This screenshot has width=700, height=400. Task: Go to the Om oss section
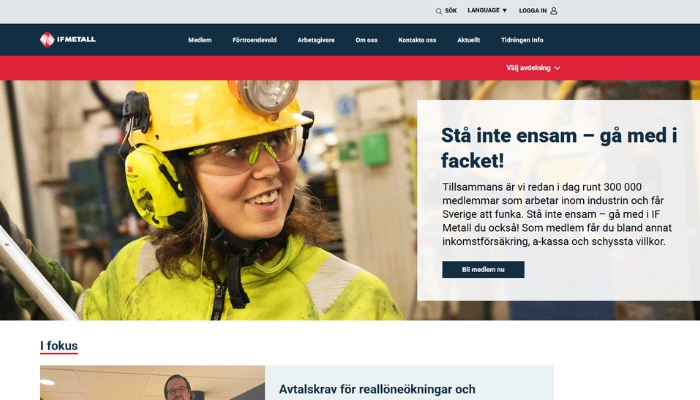(x=367, y=40)
